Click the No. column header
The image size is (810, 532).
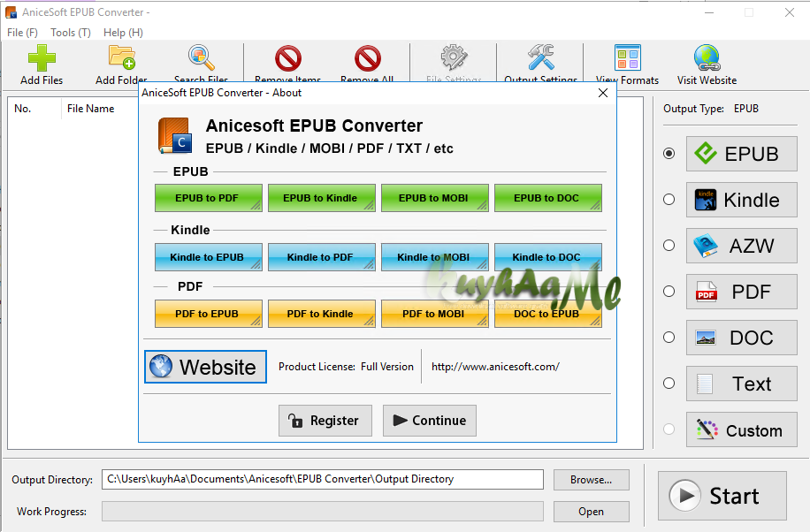[23, 109]
